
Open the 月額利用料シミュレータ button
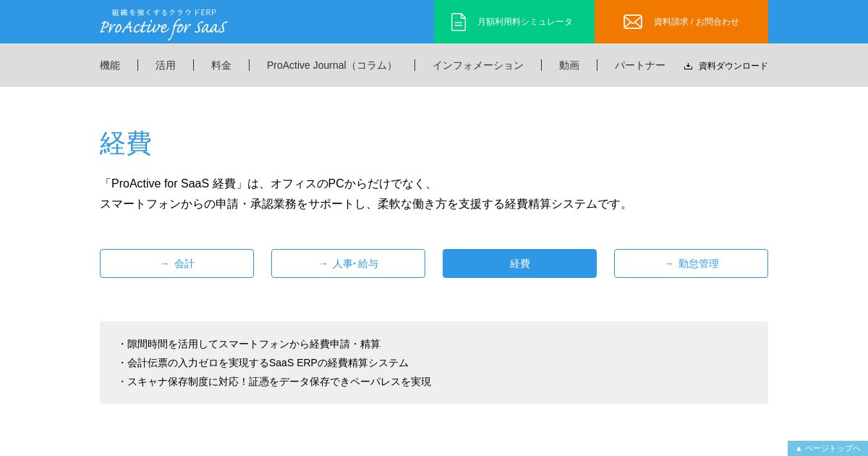tap(514, 22)
